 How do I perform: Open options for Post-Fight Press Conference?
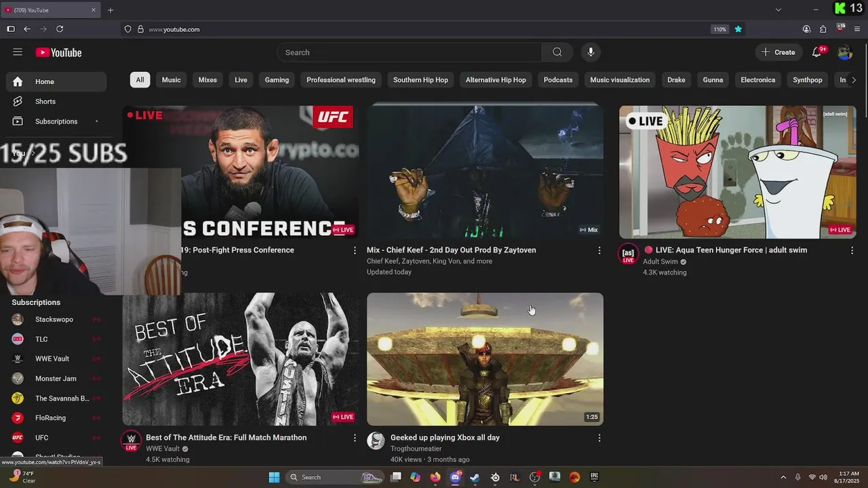coord(354,251)
